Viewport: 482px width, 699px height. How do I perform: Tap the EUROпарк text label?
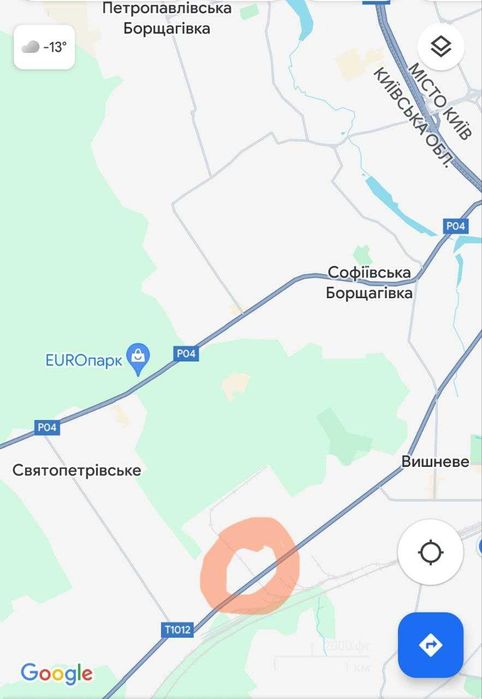tap(84, 360)
